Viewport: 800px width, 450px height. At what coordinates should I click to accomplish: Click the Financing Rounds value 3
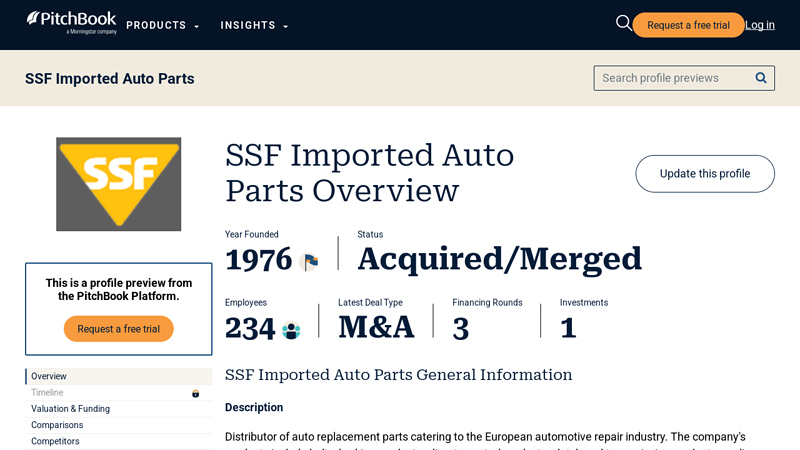[461, 329]
